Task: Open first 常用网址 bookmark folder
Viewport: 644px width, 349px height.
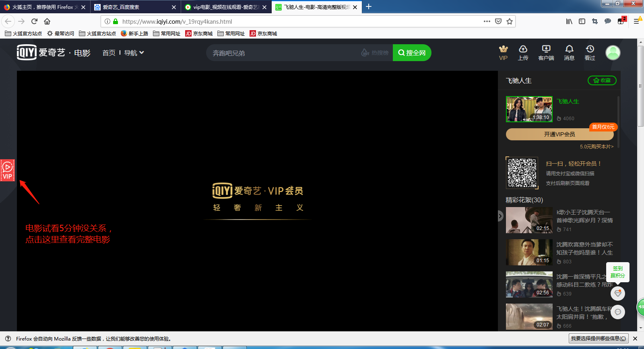Action: [167, 33]
